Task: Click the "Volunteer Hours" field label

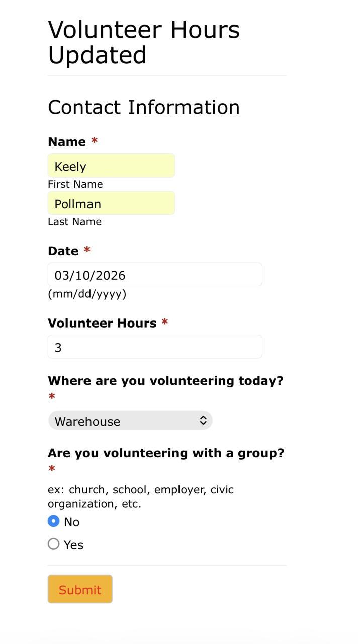Action: coord(102,323)
